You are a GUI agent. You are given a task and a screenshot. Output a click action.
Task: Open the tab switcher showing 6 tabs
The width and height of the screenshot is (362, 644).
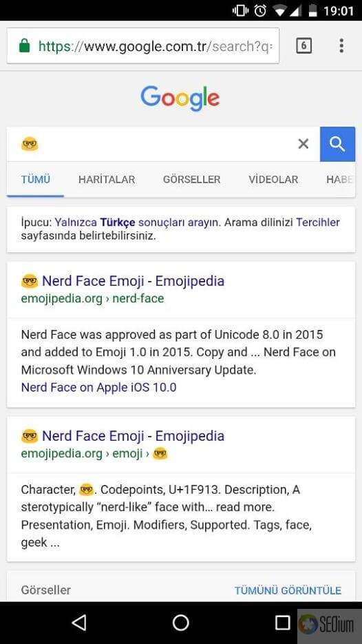pos(304,45)
